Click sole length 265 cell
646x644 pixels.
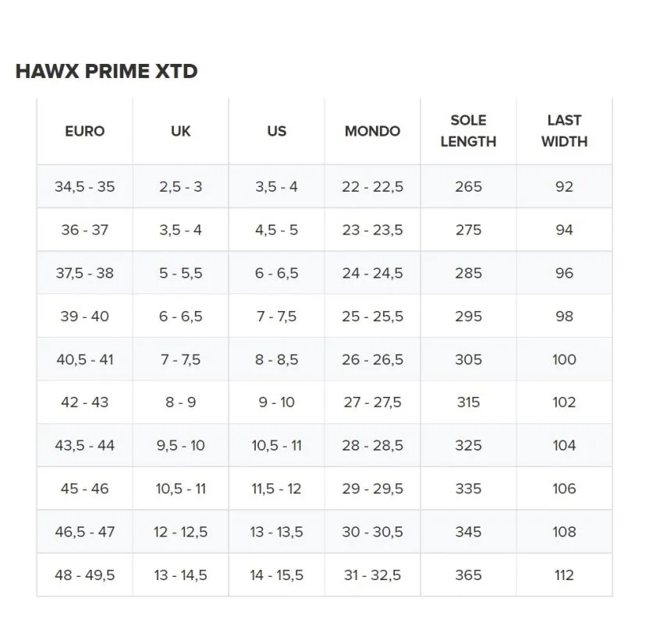pyautogui.click(x=468, y=187)
